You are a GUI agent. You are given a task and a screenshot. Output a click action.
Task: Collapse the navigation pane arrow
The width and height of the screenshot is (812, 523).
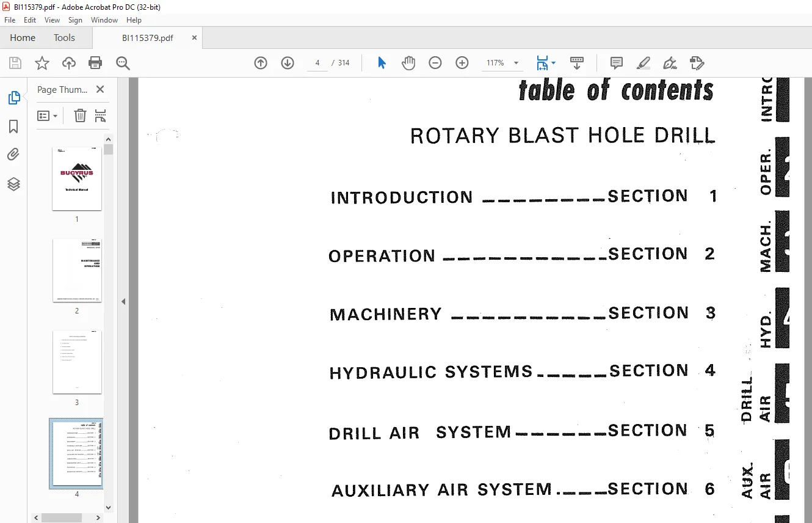123,301
